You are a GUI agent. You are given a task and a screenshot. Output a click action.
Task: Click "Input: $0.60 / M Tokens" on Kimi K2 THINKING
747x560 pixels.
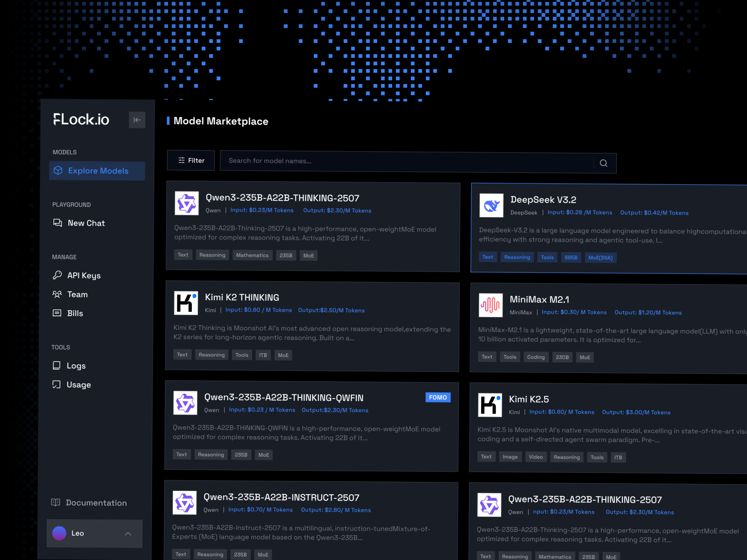[259, 310]
